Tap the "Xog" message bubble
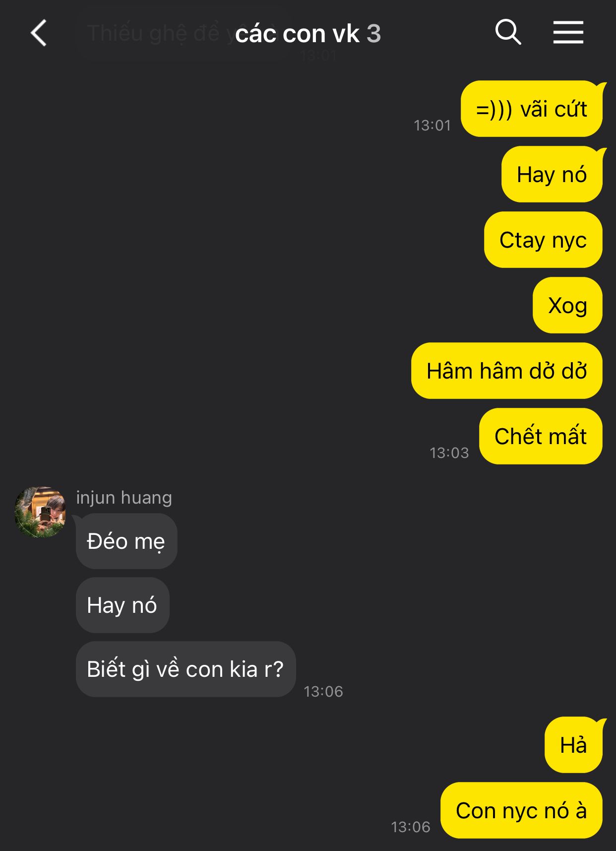 [567, 305]
